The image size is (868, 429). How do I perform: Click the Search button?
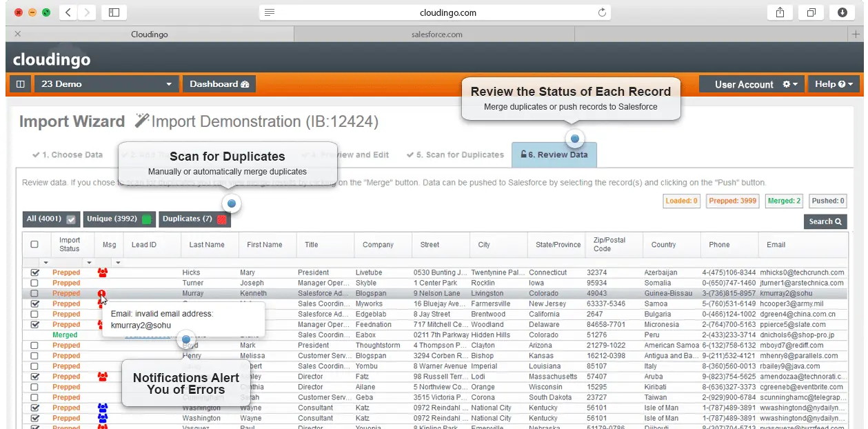coord(825,221)
